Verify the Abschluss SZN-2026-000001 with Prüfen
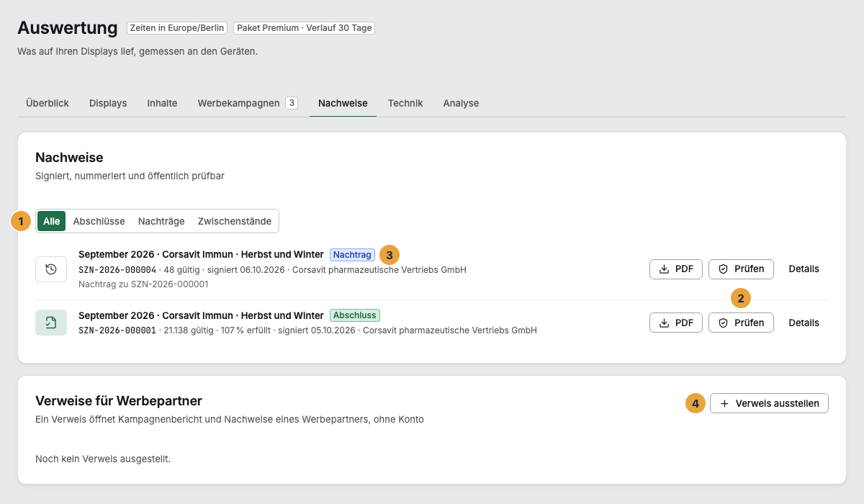 (x=741, y=323)
